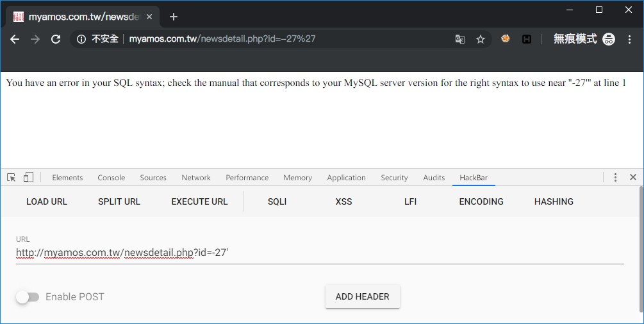Open the Network tab
Image resolution: width=644 pixels, height=324 pixels.
(x=196, y=178)
